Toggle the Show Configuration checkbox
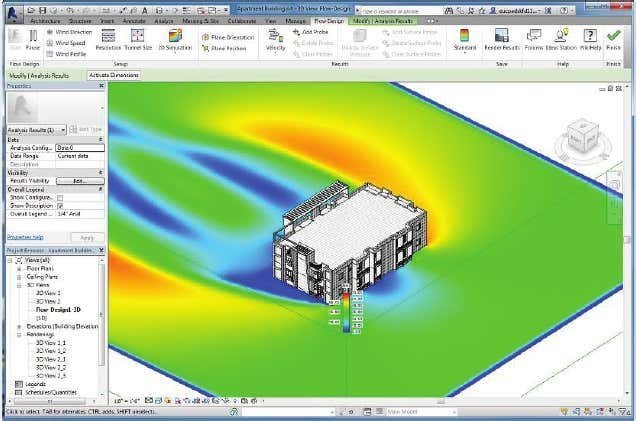Viewport: 636px width, 421px height. coord(60,198)
